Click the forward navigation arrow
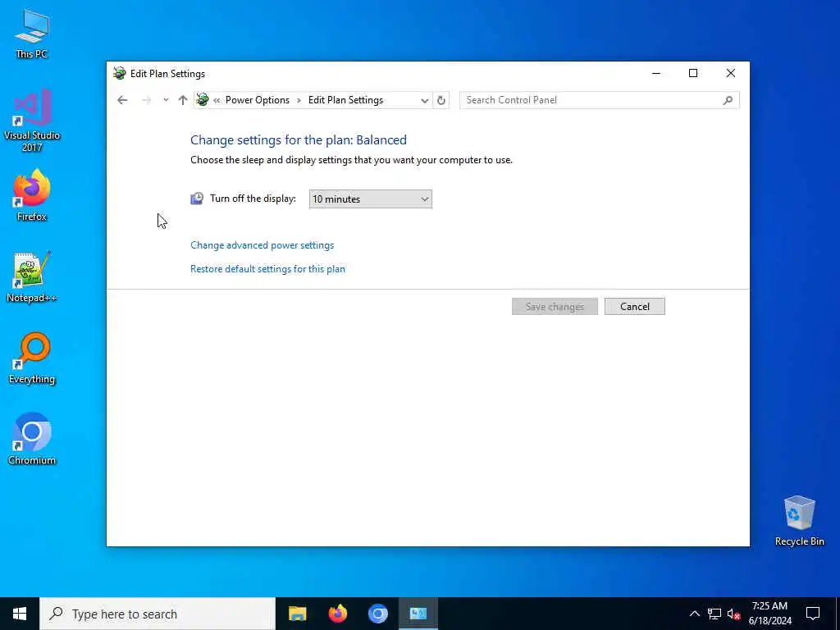This screenshot has width=840, height=630. 146,100
